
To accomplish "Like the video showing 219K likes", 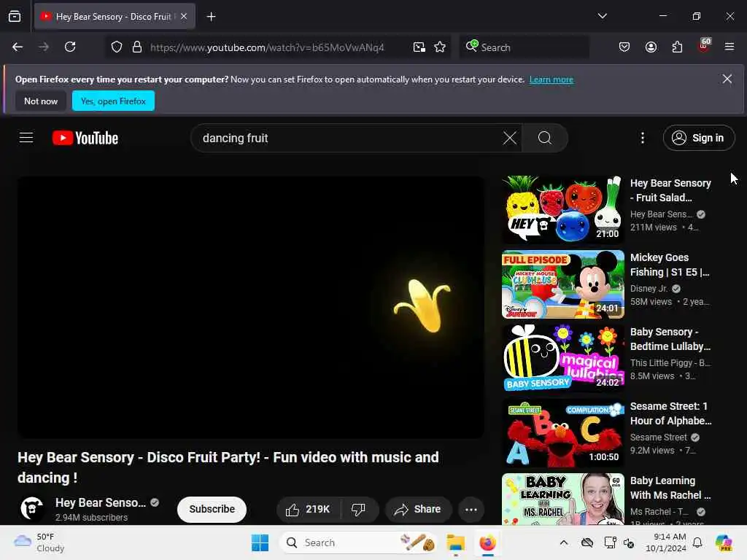I will [309, 510].
